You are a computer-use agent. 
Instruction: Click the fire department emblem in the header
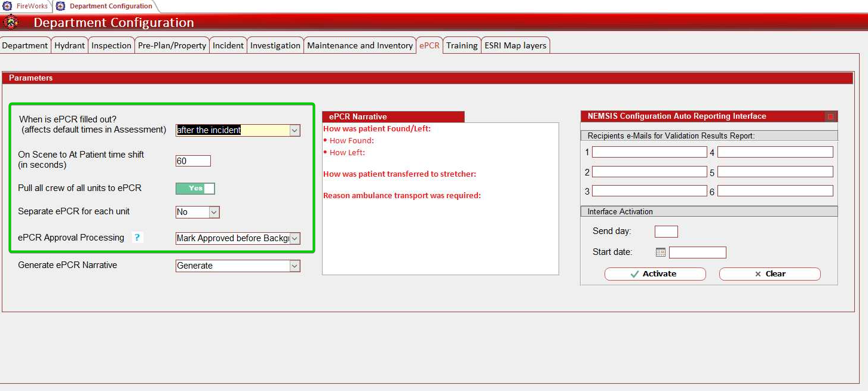pos(12,21)
